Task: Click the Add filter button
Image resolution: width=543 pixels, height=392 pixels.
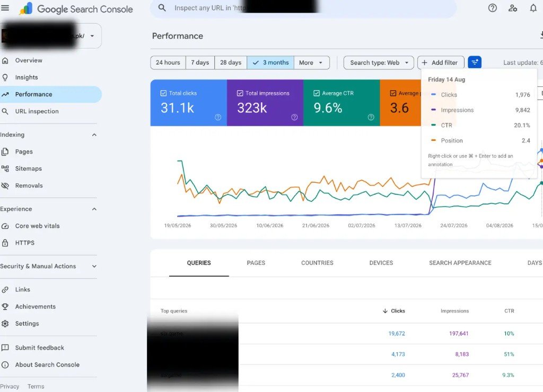Action: click(441, 63)
